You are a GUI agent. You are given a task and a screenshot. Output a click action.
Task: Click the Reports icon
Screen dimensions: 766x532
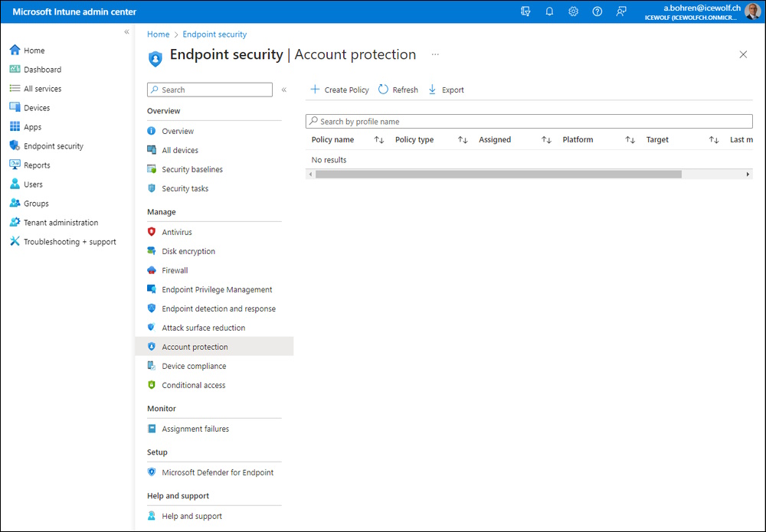(x=15, y=165)
